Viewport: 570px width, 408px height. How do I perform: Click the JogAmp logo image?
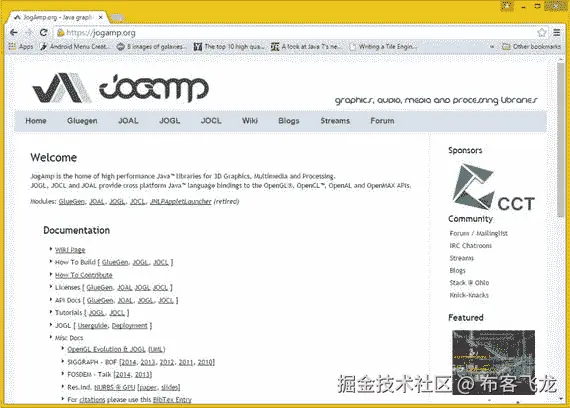[x=120, y=88]
